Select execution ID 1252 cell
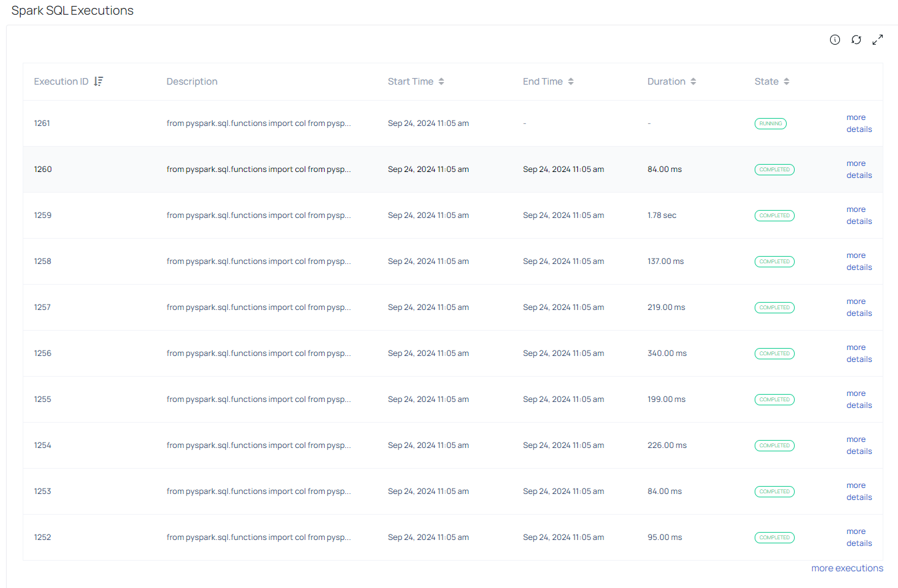 point(43,537)
